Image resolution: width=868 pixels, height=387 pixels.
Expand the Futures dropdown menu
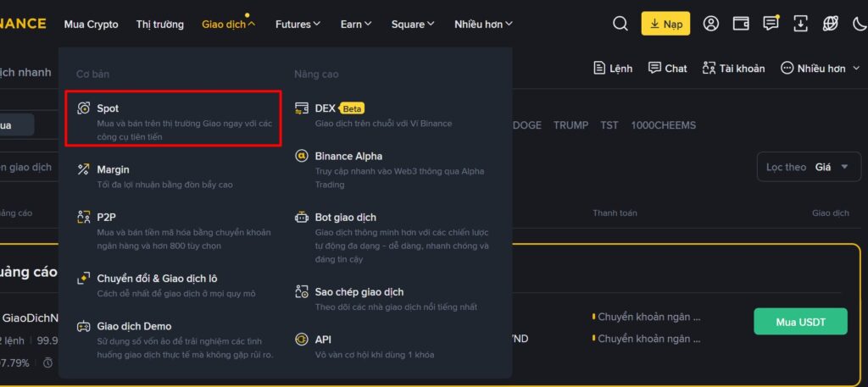(298, 25)
